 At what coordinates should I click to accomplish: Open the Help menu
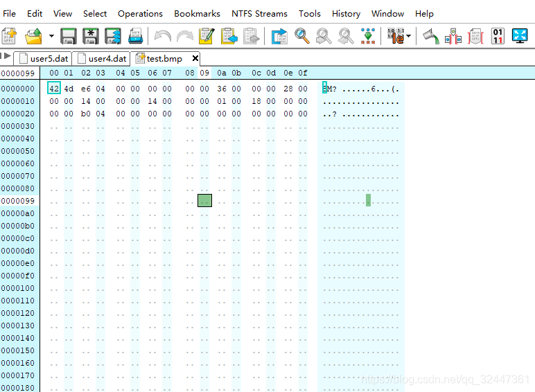tap(424, 14)
